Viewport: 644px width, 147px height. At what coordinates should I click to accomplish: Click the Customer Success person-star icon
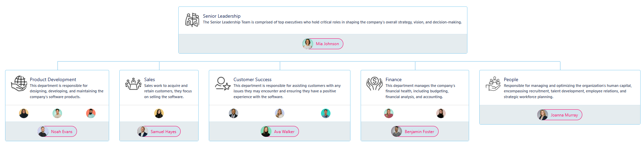(x=223, y=84)
